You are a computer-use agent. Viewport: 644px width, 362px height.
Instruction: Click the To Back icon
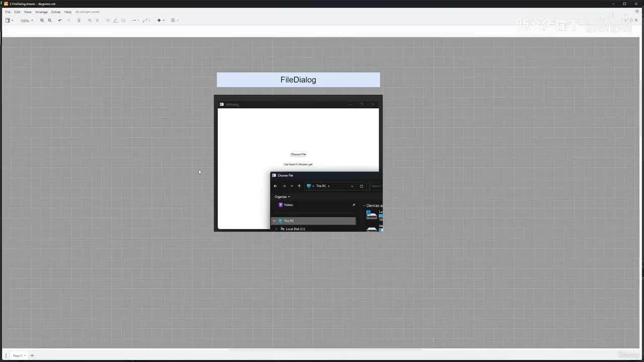[97, 20]
